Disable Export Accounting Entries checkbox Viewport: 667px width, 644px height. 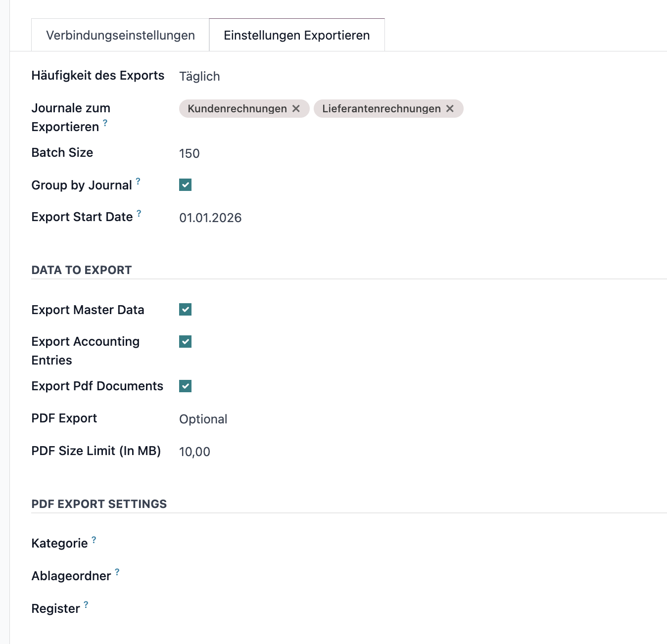(186, 342)
